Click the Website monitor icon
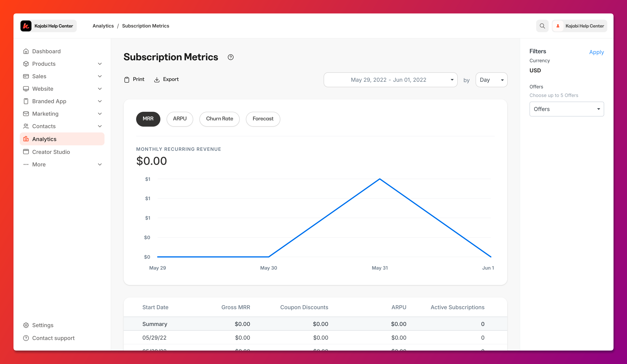This screenshot has height=364, width=627. coord(26,89)
